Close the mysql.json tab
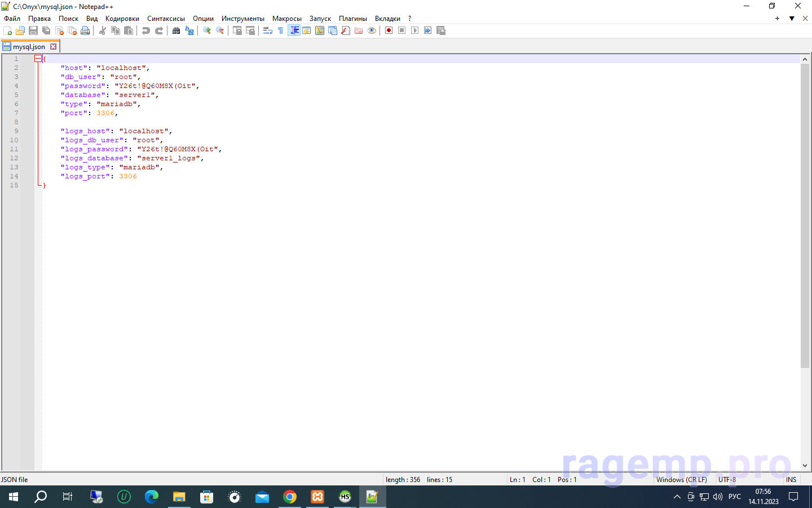The width and height of the screenshot is (812, 508). 54,47
